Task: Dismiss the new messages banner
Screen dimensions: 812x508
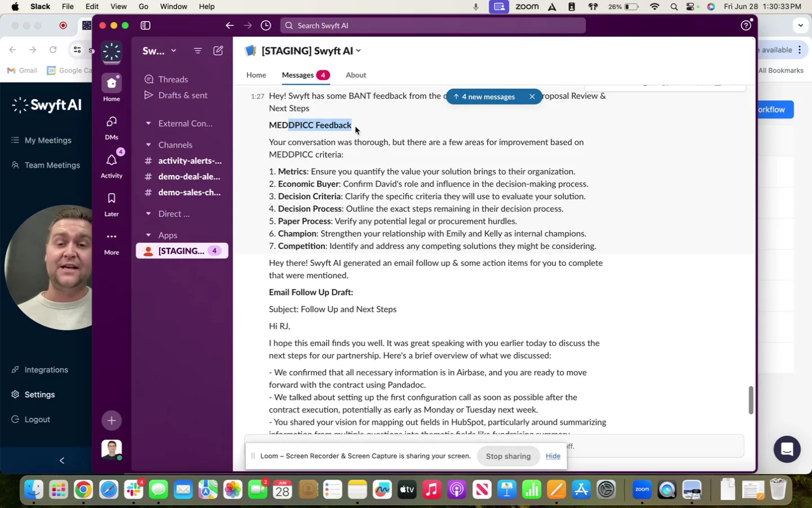Action: pyautogui.click(x=532, y=97)
